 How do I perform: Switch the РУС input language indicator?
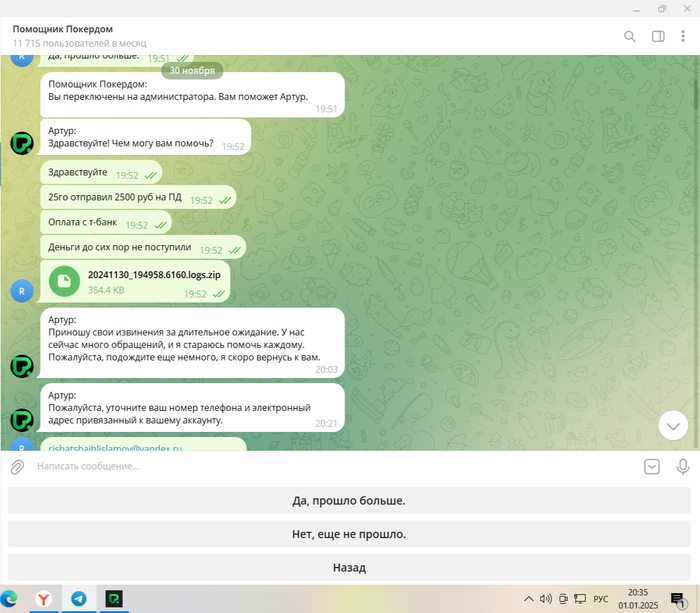pyautogui.click(x=600, y=599)
